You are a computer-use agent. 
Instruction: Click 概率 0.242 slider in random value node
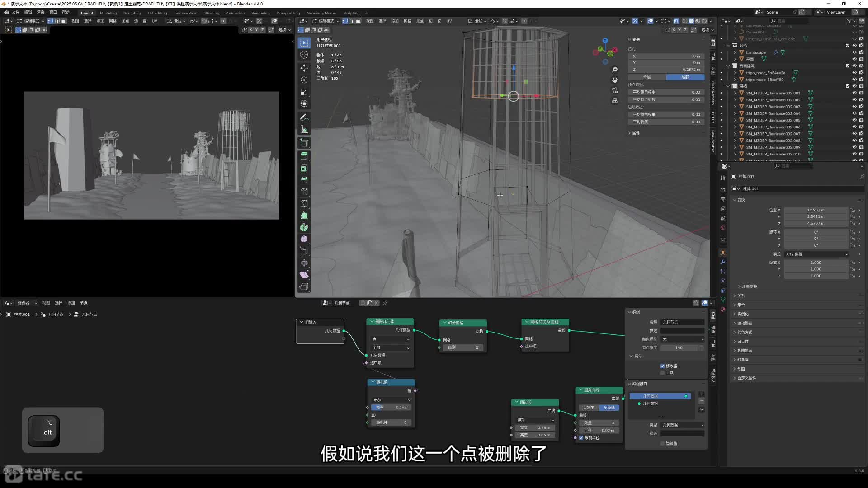point(391,408)
